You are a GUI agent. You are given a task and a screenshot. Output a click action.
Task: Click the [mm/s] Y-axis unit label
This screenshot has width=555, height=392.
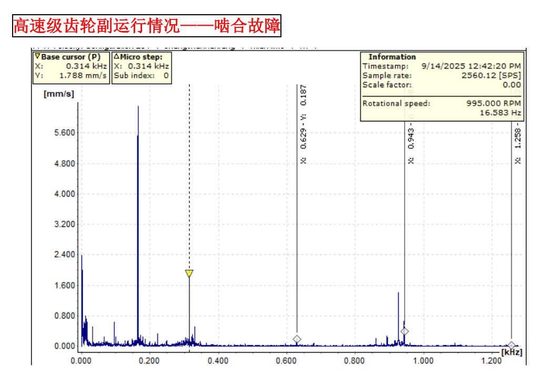[x=60, y=94]
